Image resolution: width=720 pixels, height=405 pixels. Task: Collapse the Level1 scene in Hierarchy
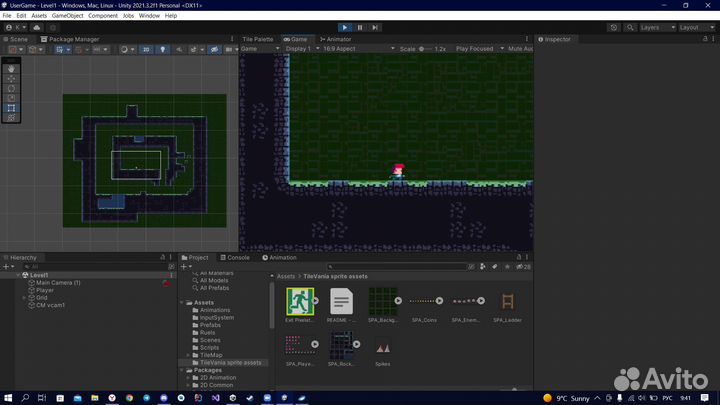pyautogui.click(x=18, y=275)
